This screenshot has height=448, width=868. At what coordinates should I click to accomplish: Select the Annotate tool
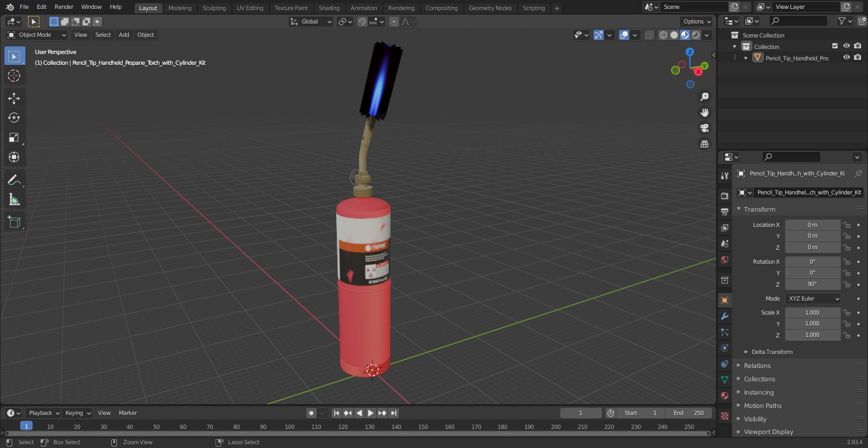[14, 180]
